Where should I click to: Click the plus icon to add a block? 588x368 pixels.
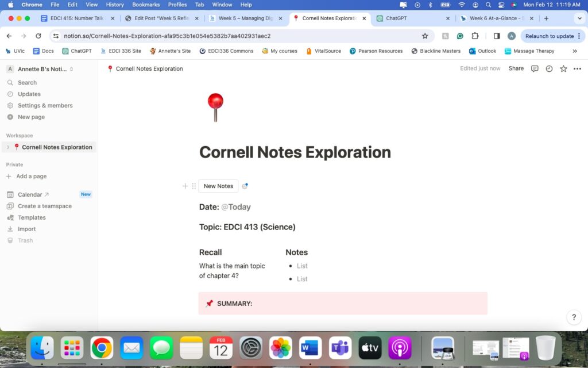click(185, 186)
